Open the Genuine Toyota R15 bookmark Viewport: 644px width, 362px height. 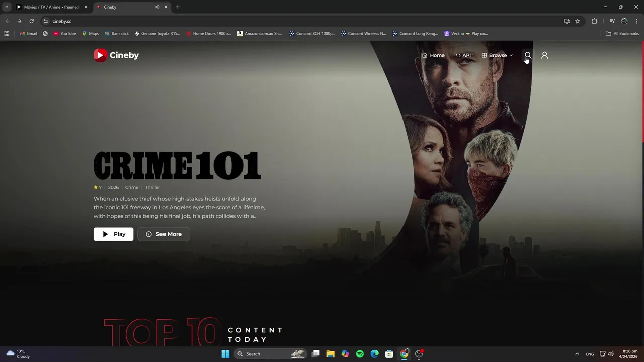tap(157, 34)
